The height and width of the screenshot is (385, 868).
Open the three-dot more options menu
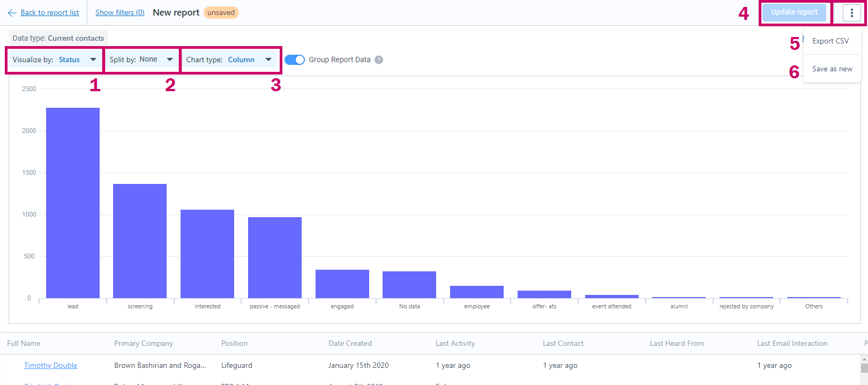point(851,13)
